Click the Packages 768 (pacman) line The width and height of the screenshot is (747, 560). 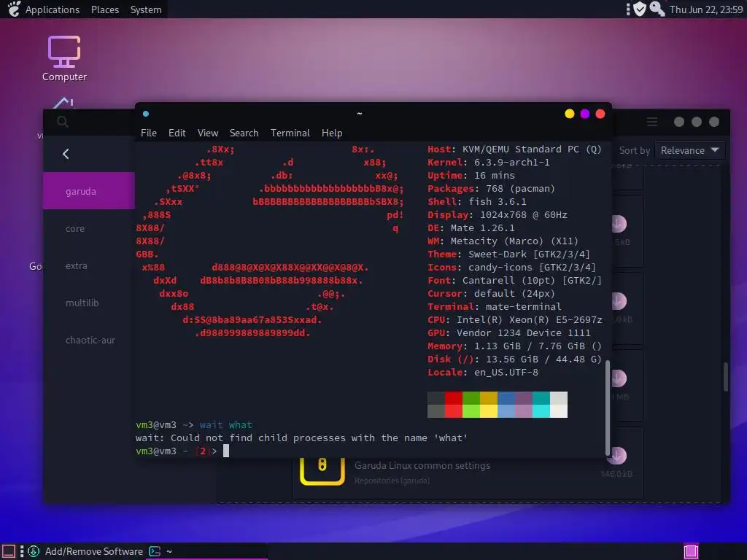tap(491, 189)
